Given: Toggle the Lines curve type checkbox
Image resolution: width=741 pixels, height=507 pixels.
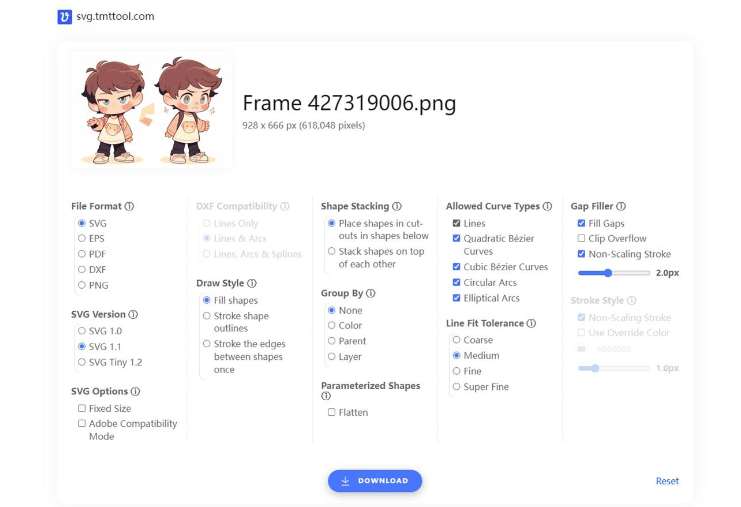Looking at the screenshot, I should (x=457, y=223).
